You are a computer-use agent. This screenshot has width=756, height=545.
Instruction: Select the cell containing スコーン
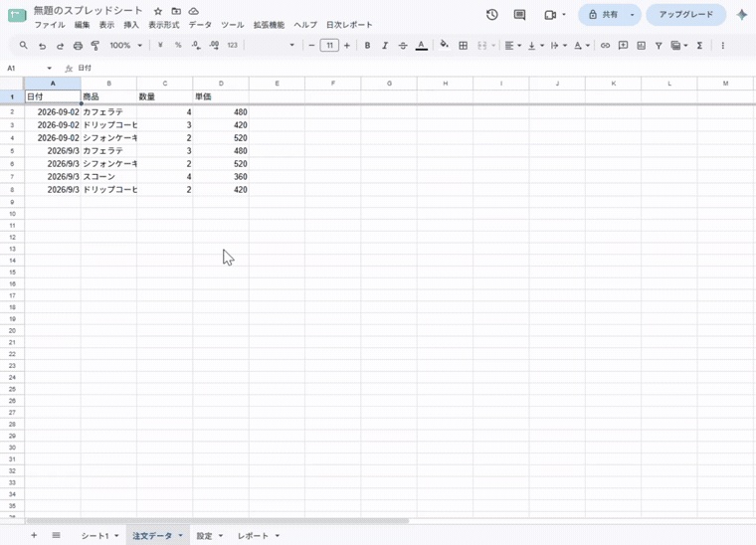[x=109, y=177]
